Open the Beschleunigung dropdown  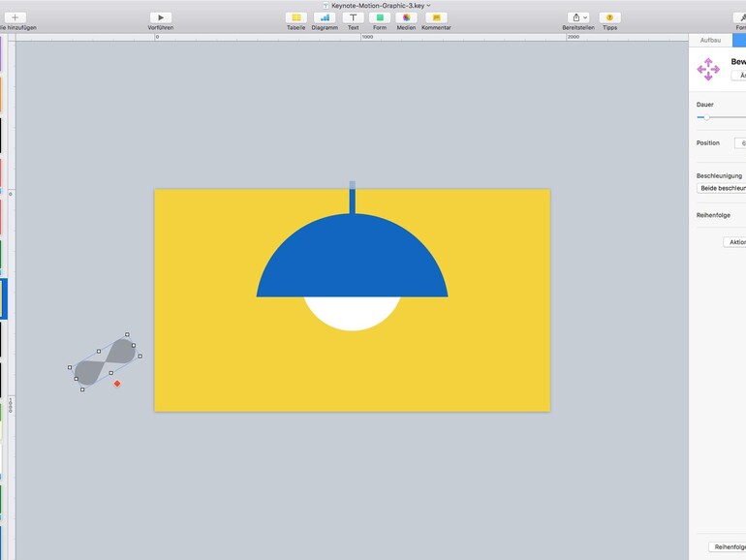[721, 188]
